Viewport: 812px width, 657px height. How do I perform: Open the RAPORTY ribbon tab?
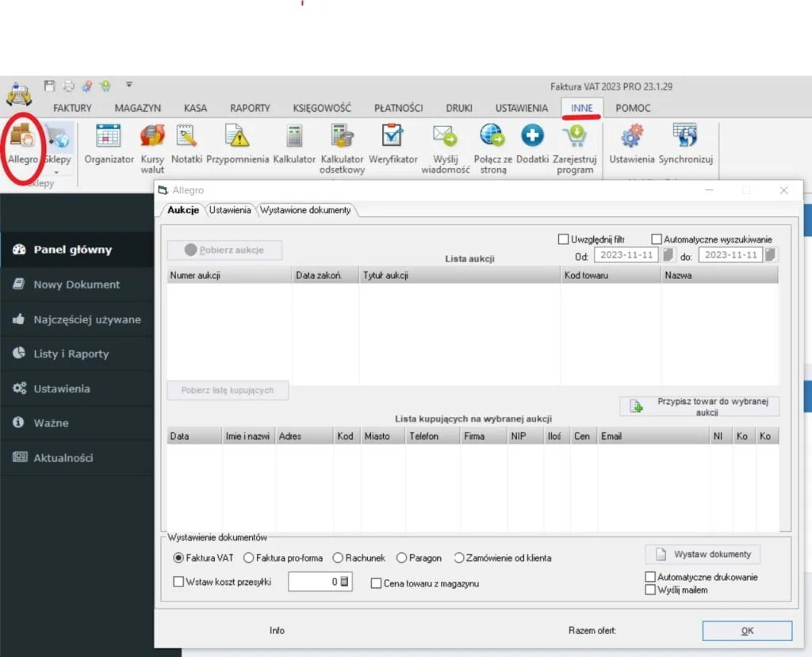[x=250, y=108]
